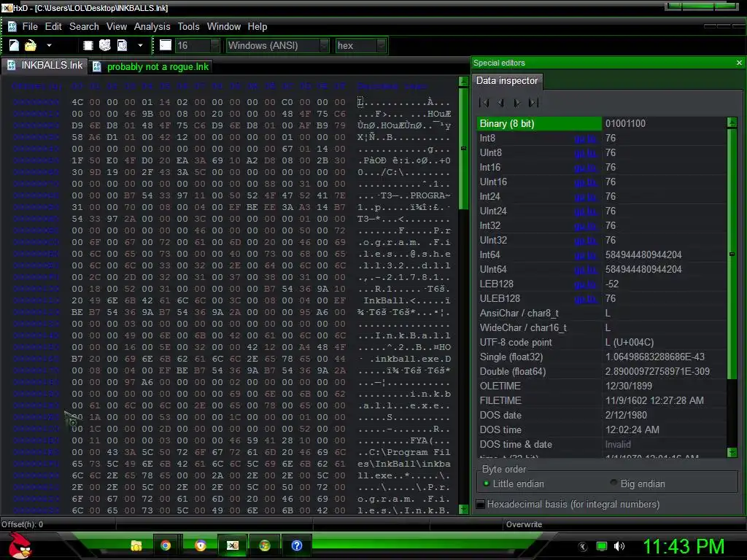
Task: Click the Double (float64) row label
Action: 513,371
